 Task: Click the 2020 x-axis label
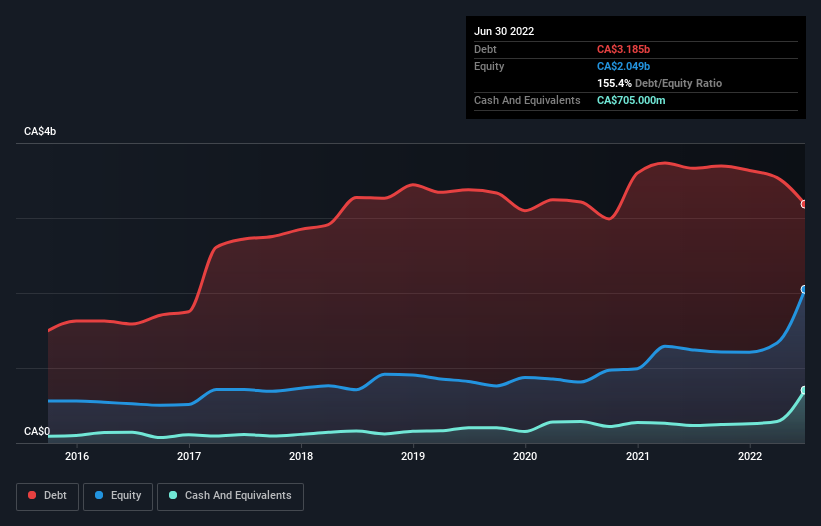tap(525, 456)
